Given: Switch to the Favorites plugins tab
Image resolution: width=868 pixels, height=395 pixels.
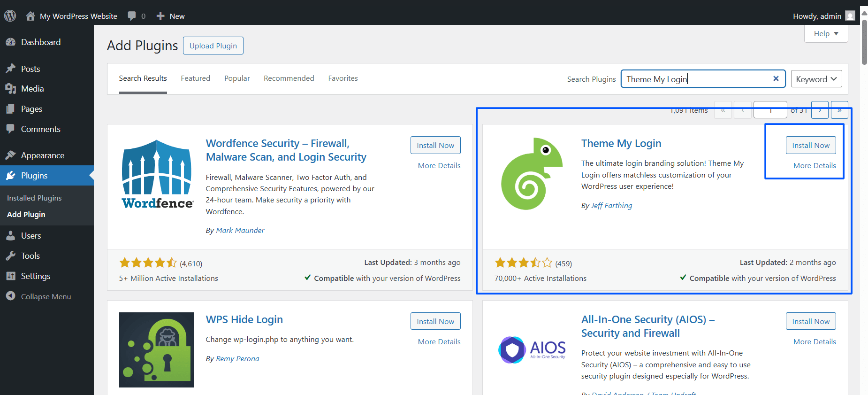Looking at the screenshot, I should (x=343, y=78).
